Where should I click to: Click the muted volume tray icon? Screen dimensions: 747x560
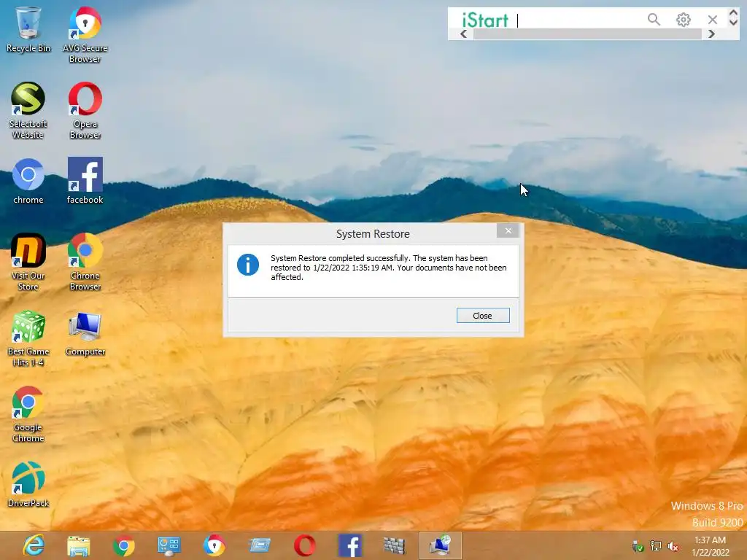(x=673, y=547)
